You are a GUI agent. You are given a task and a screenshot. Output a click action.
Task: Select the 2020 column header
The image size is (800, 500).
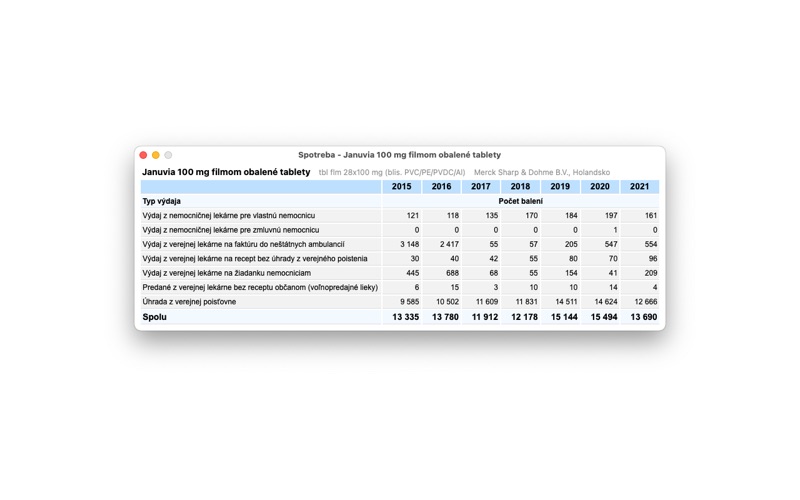pos(600,187)
